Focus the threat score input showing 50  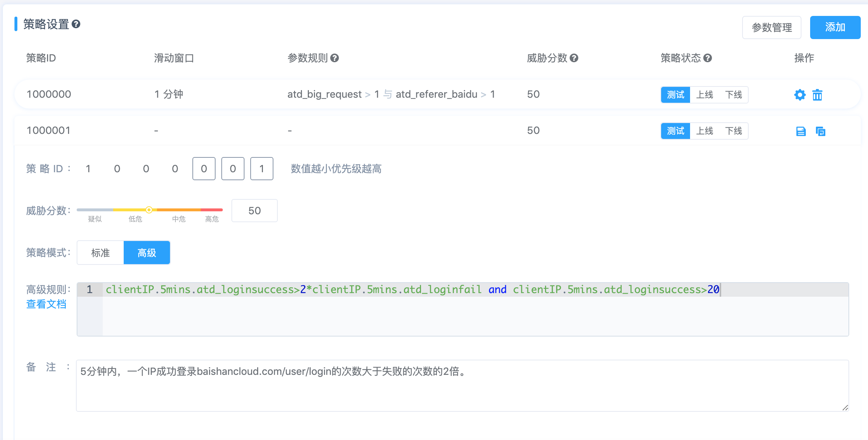click(255, 211)
